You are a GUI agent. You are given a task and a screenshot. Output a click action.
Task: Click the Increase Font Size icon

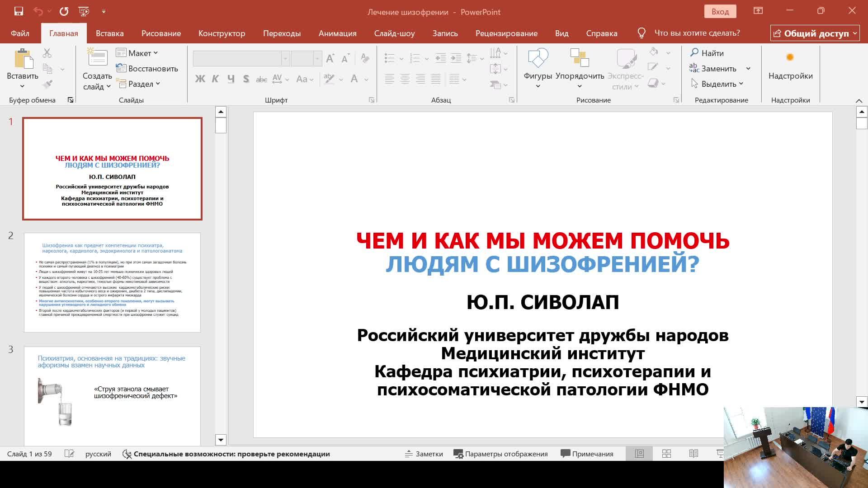click(330, 58)
